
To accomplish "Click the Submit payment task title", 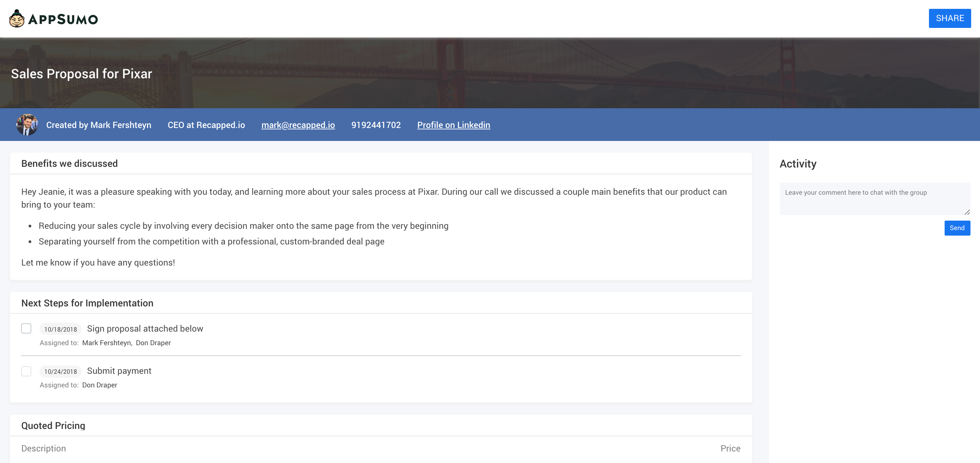I will pyautogui.click(x=119, y=371).
